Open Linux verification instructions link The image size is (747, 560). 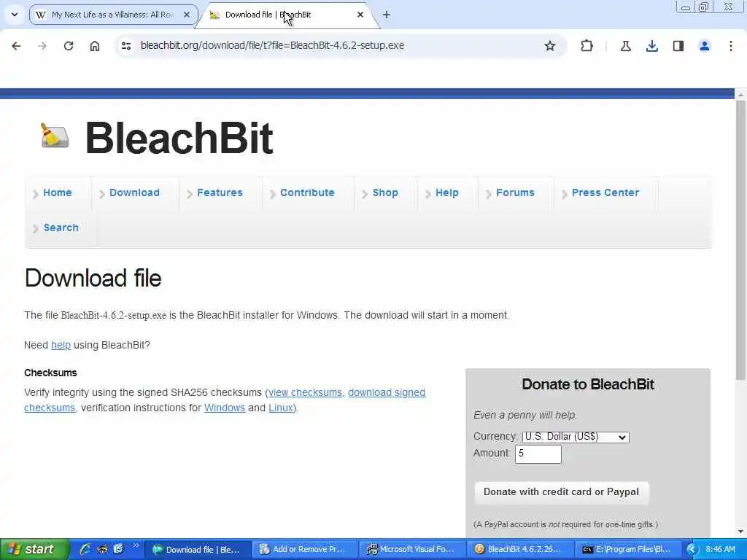pyautogui.click(x=281, y=408)
